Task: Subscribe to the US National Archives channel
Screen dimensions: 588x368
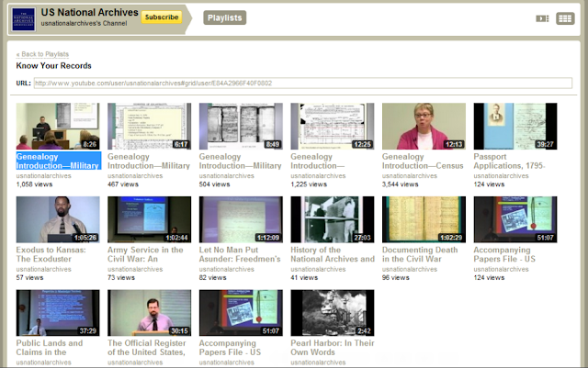Action: pyautogui.click(x=162, y=17)
